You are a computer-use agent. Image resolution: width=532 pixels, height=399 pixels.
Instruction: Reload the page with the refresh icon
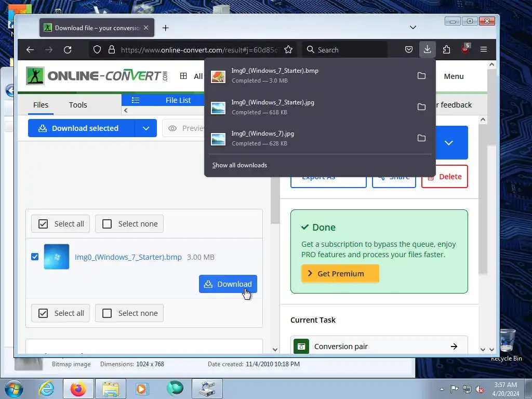click(x=68, y=50)
